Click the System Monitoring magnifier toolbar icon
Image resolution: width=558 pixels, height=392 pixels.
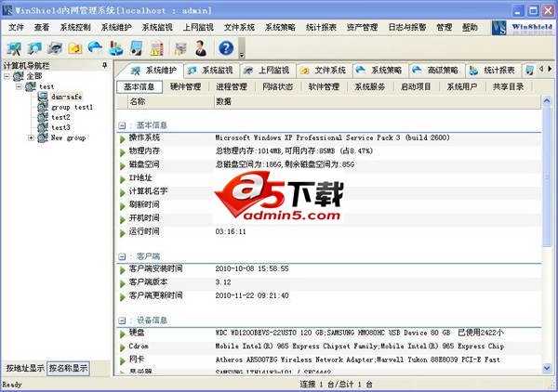tap(35, 48)
